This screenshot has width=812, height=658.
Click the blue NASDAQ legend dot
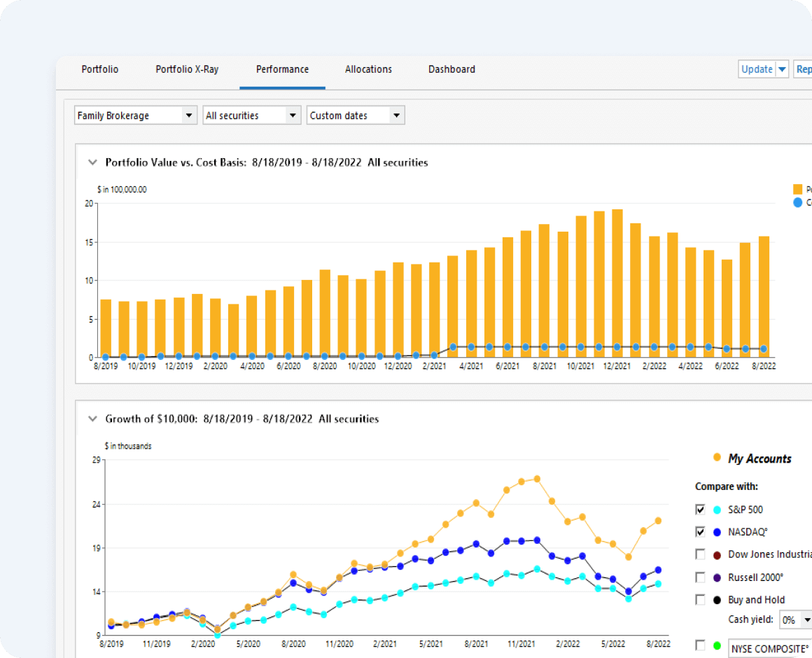point(716,532)
